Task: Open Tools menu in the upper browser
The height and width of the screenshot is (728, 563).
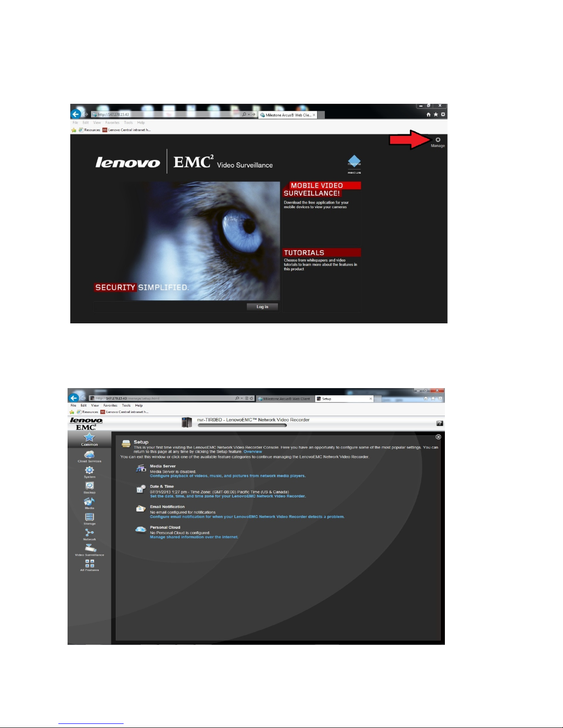Action: pos(128,123)
